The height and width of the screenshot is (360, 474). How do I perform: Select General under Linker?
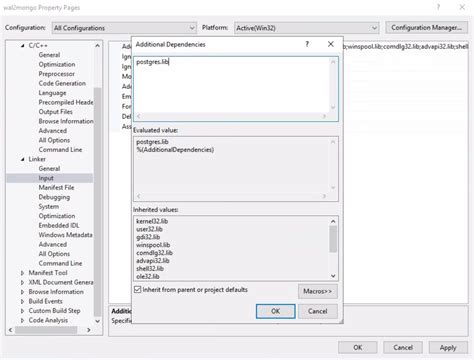coord(49,168)
